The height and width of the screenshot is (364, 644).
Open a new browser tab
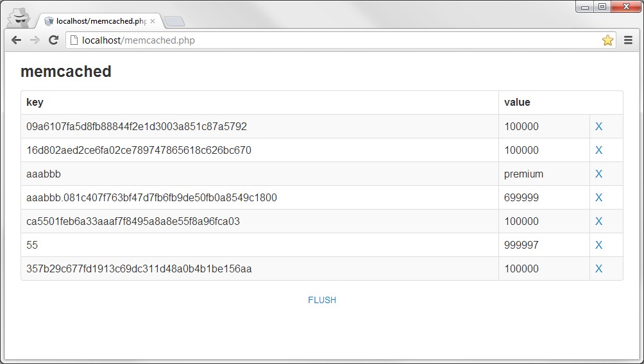(x=174, y=22)
